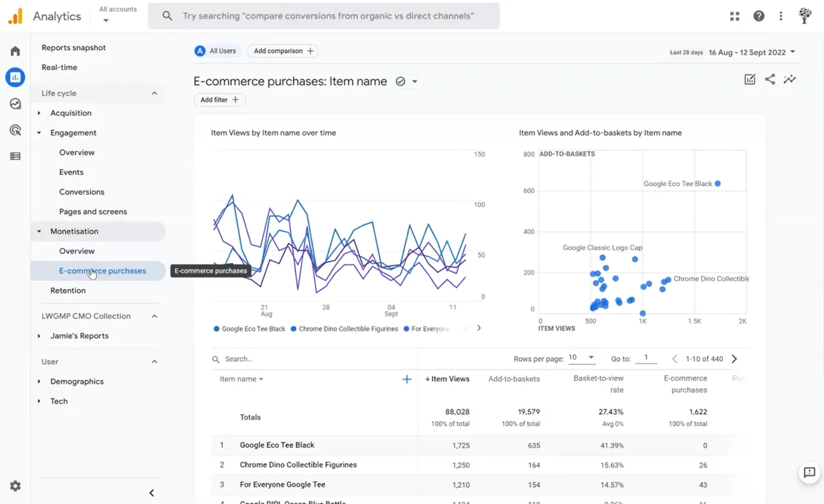Open the report title dropdown arrow

click(415, 81)
